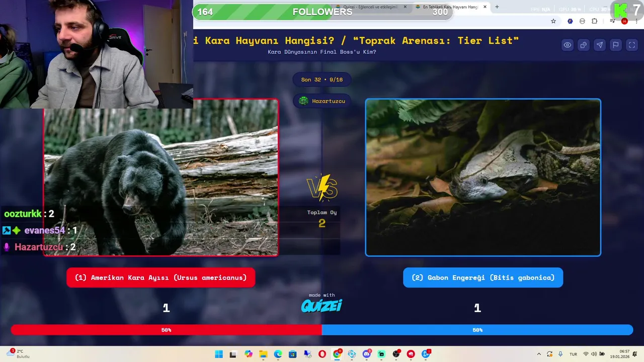Open the media control music icon
This screenshot has height=362, width=644.
point(612,21)
